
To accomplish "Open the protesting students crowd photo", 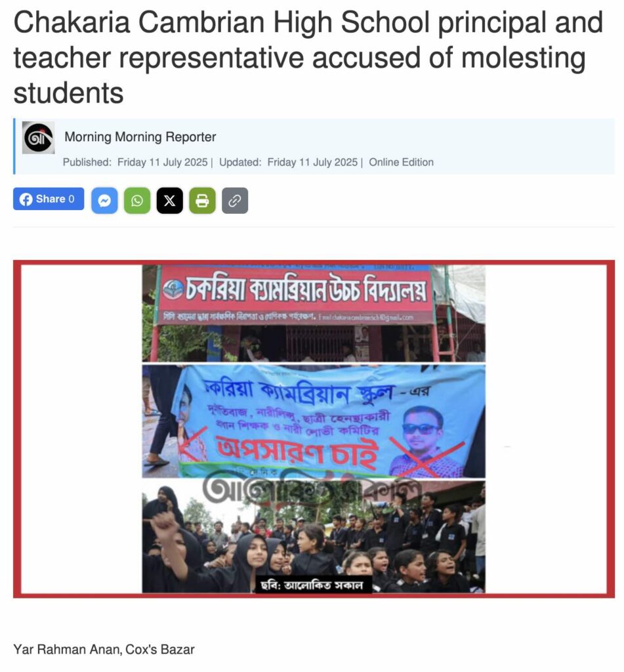I will (314, 537).
